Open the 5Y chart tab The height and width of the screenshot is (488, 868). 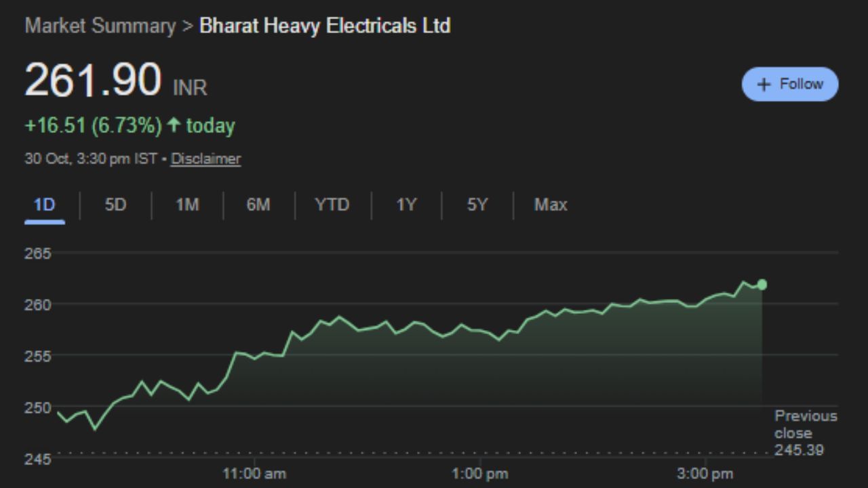tap(477, 205)
